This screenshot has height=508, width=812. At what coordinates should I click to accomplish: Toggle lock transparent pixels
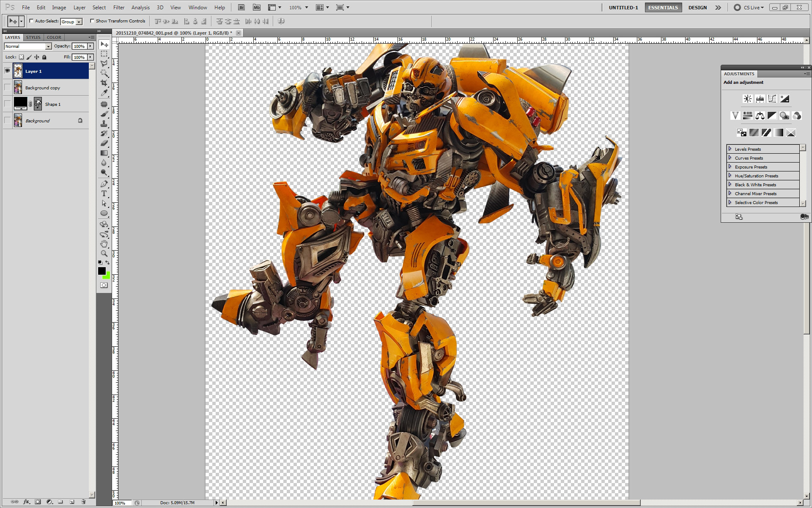point(21,57)
